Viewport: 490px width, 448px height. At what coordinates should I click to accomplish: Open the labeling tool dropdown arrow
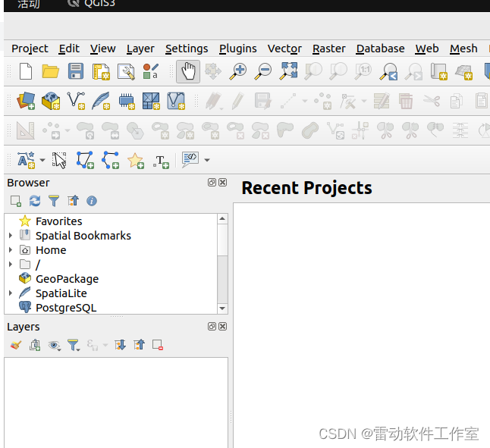[42, 160]
